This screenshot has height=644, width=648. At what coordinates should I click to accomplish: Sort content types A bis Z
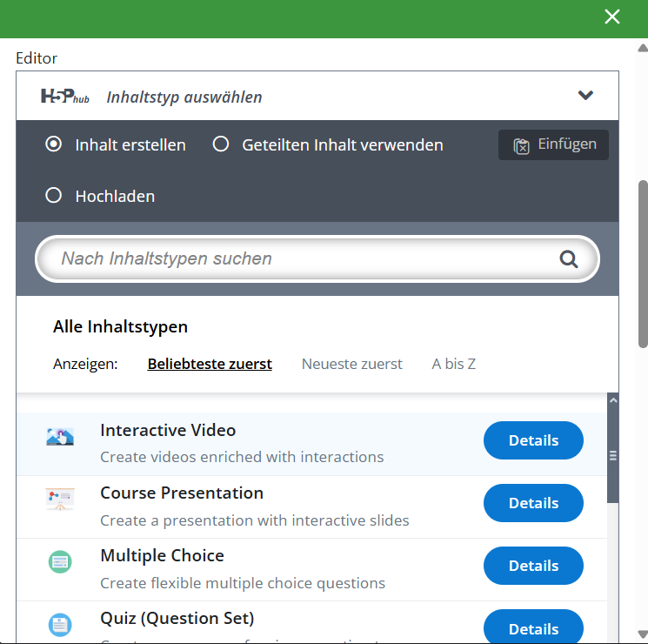click(453, 364)
